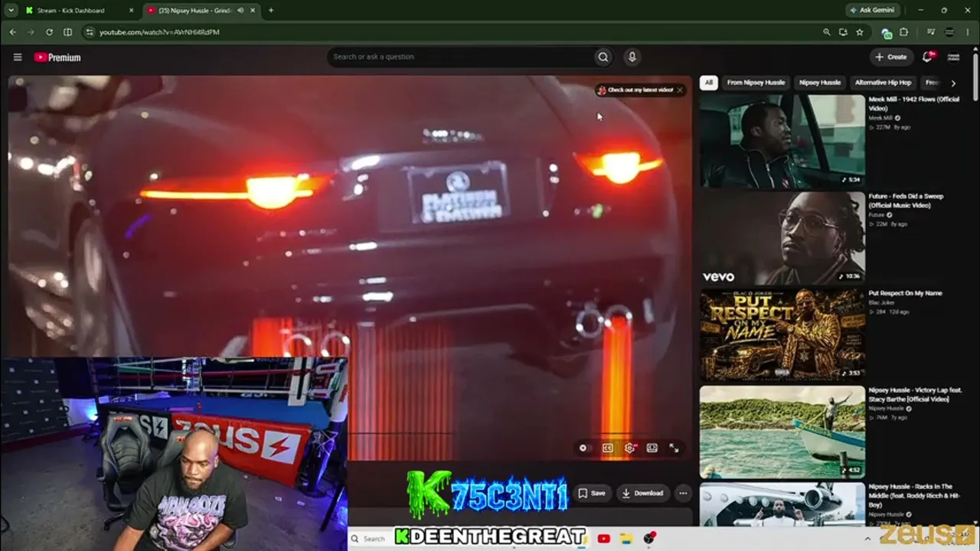Image resolution: width=980 pixels, height=551 pixels.
Task: Close the Nipsey Hussle YouTube tab
Action: coord(253,10)
